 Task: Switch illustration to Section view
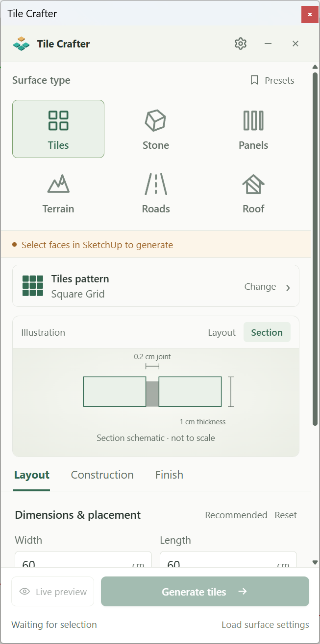(x=267, y=332)
